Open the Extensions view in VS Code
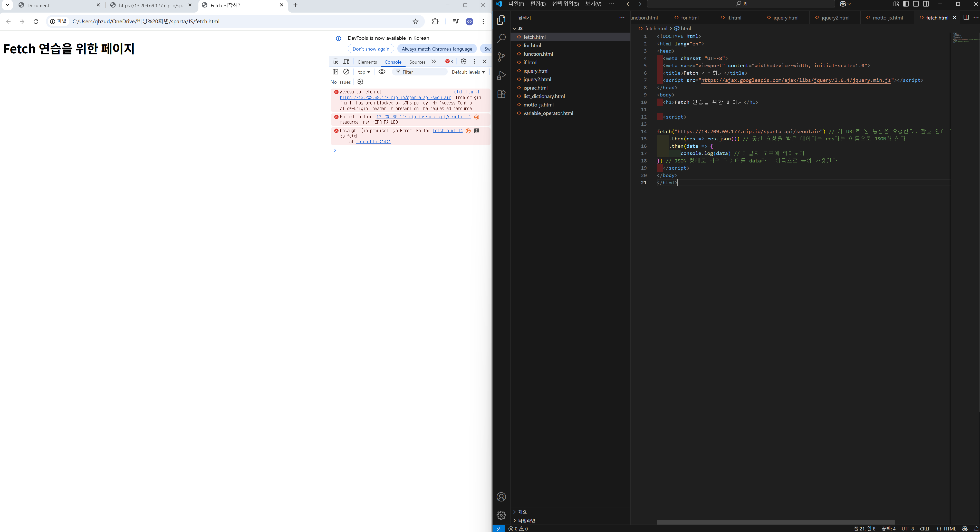980x532 pixels. pyautogui.click(x=501, y=94)
